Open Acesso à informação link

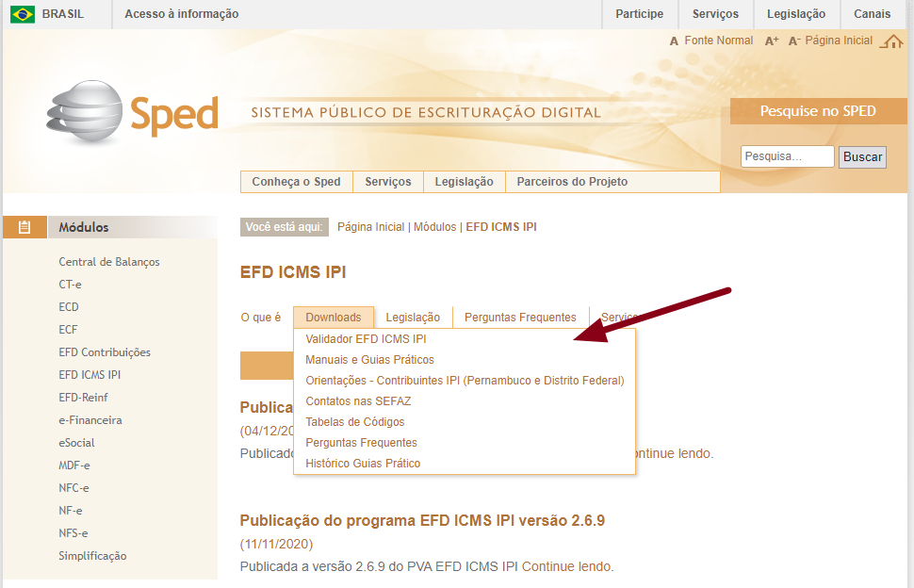[181, 14]
